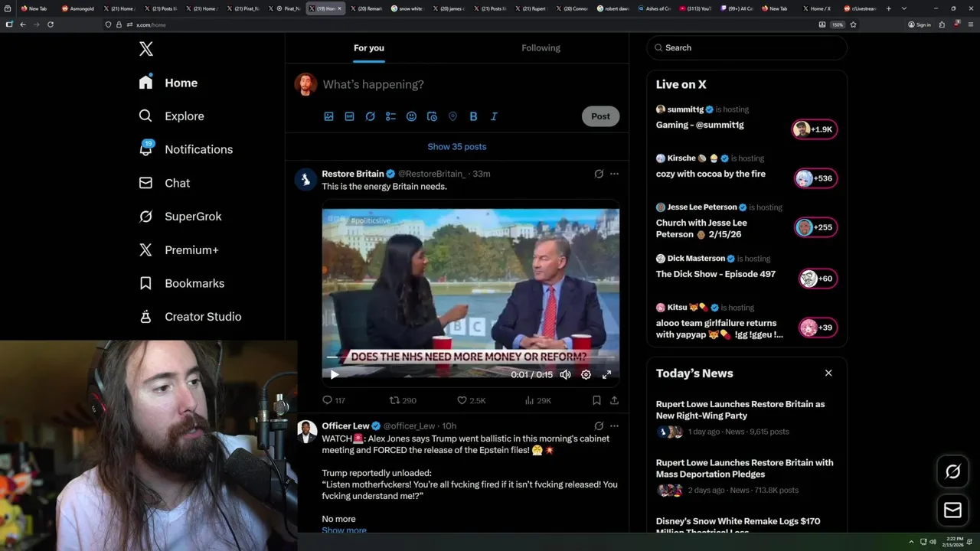Reply to the Restore Britain post
Screen dimensions: 980x551
pyautogui.click(x=334, y=400)
